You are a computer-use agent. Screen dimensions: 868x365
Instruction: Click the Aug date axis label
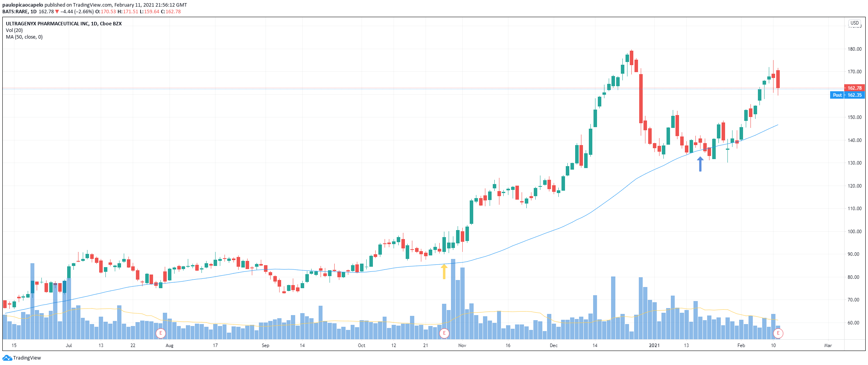[169, 346]
